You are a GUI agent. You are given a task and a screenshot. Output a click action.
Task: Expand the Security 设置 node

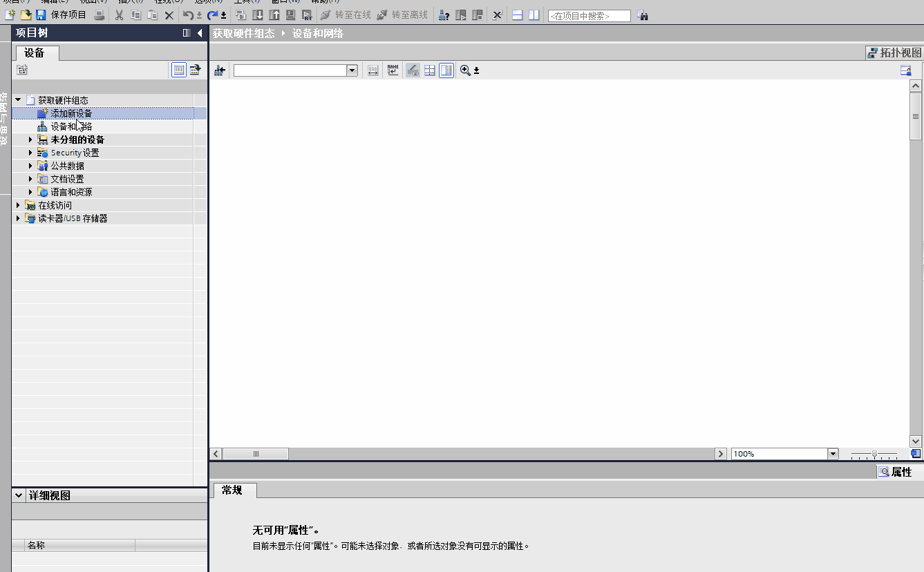[x=30, y=153]
